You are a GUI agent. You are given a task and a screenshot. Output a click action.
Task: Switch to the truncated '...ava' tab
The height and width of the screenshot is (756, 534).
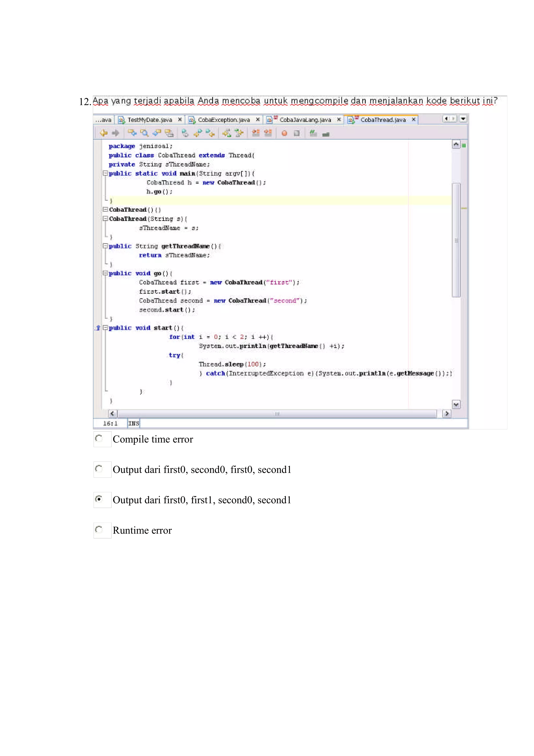click(x=104, y=120)
